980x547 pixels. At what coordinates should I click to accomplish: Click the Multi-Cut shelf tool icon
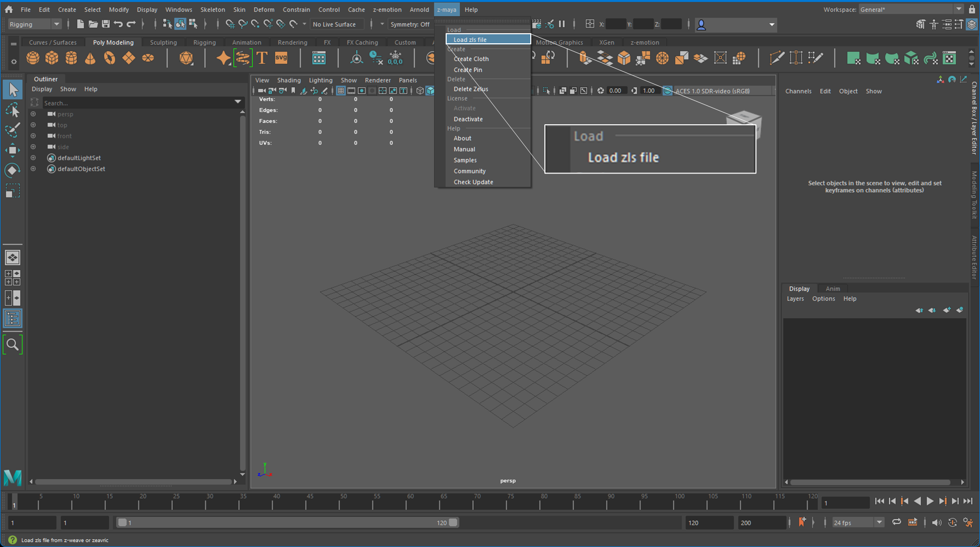point(777,58)
